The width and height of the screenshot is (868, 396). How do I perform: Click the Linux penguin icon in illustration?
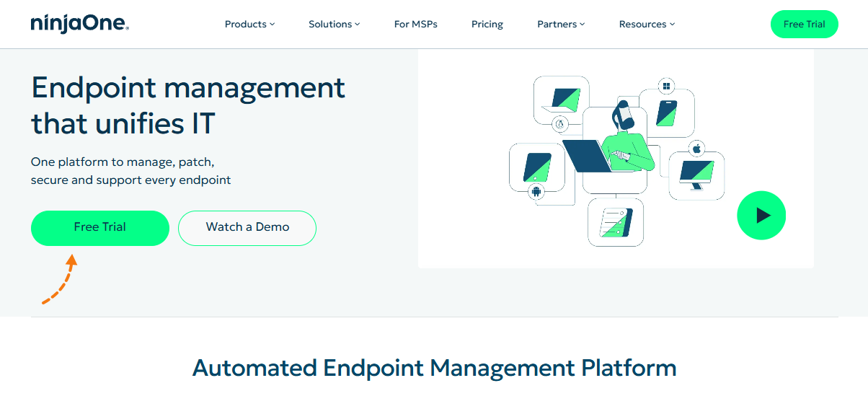(560, 125)
